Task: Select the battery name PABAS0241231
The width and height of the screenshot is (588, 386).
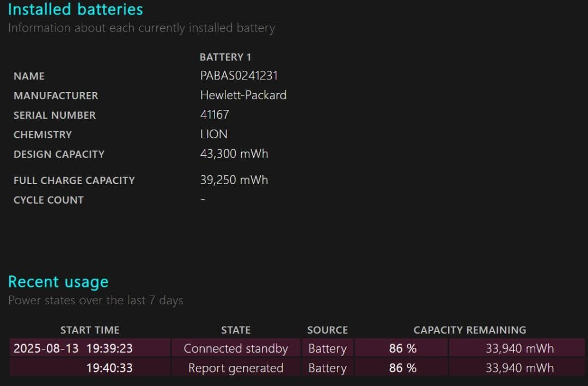Action: [238, 76]
